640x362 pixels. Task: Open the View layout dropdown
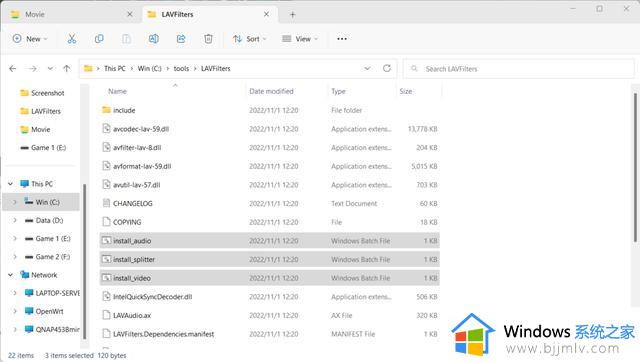click(300, 39)
